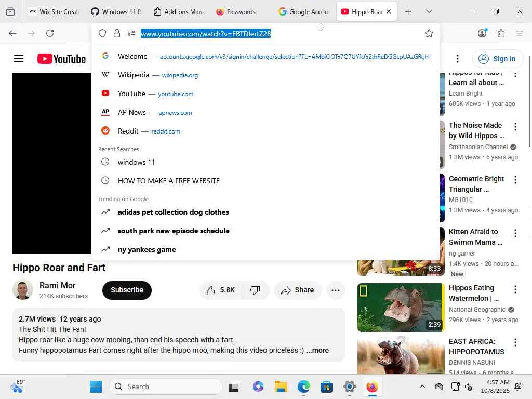The image size is (532, 399).
Task: Click the page vertical scrollbar
Action: (530, 102)
